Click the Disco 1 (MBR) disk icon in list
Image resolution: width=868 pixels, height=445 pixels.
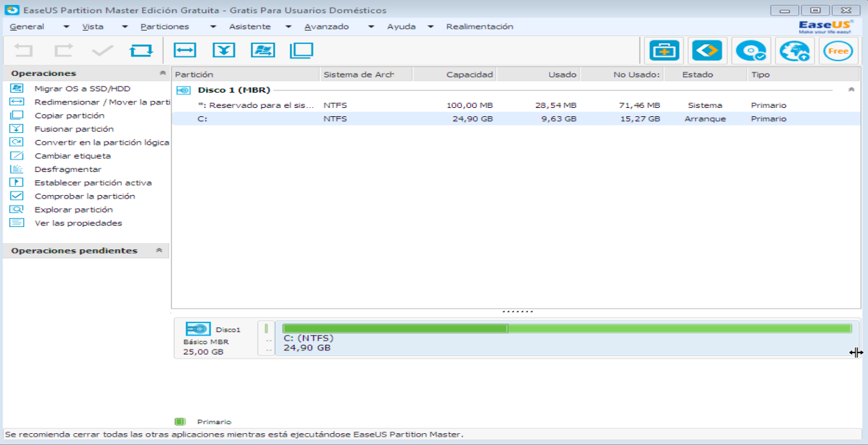click(x=183, y=90)
